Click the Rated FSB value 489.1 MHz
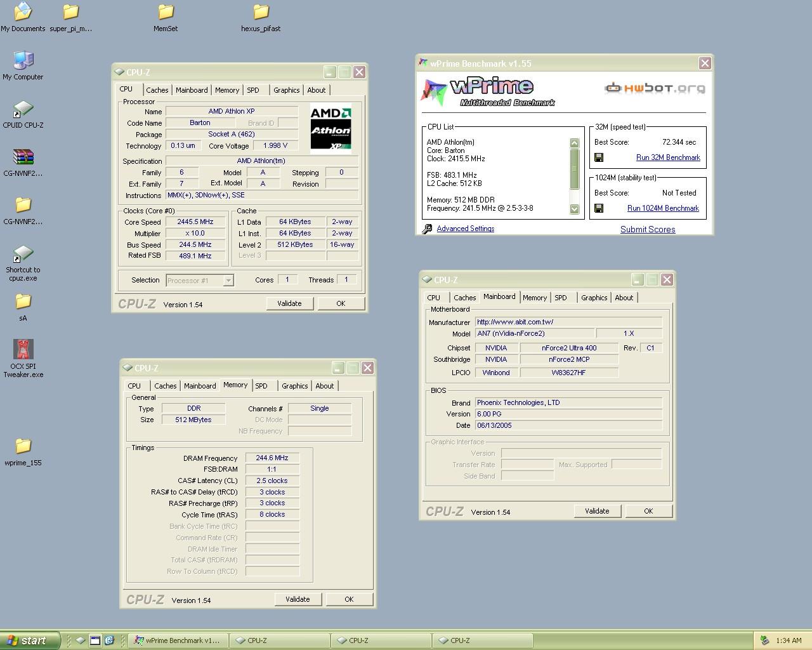The image size is (812, 650). [195, 256]
